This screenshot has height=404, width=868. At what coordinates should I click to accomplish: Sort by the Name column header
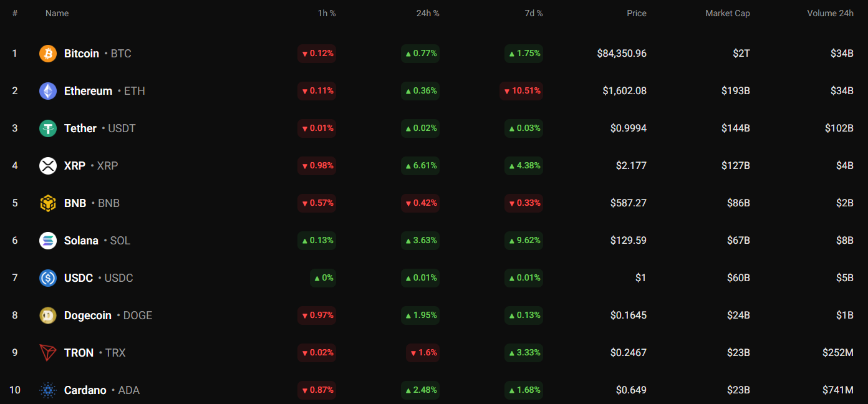(57, 13)
